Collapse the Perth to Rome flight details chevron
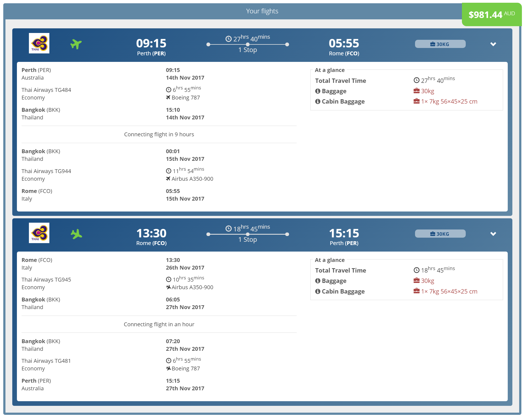 [x=493, y=44]
